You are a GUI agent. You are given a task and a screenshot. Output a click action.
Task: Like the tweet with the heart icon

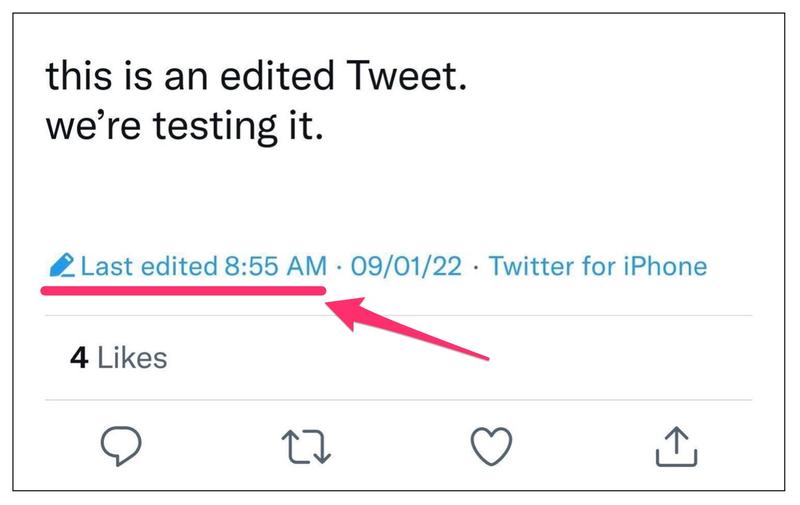click(x=492, y=446)
